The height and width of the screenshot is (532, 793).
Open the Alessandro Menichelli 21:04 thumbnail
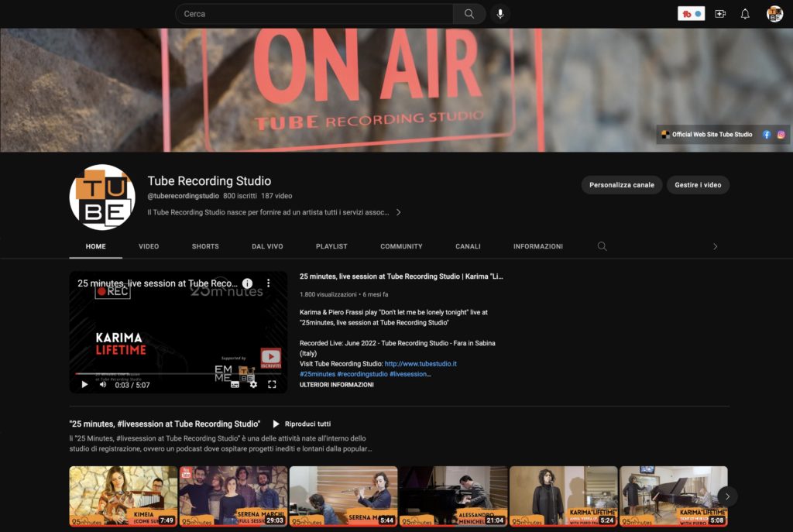click(454, 496)
